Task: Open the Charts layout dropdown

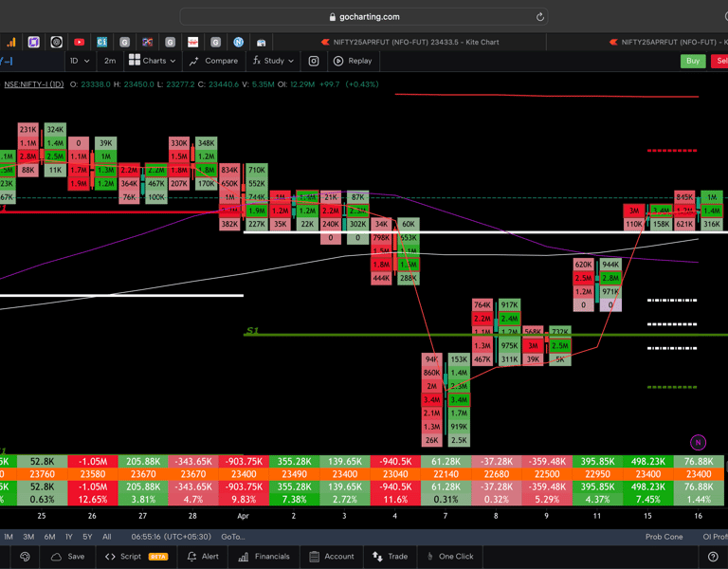Action: pos(153,61)
